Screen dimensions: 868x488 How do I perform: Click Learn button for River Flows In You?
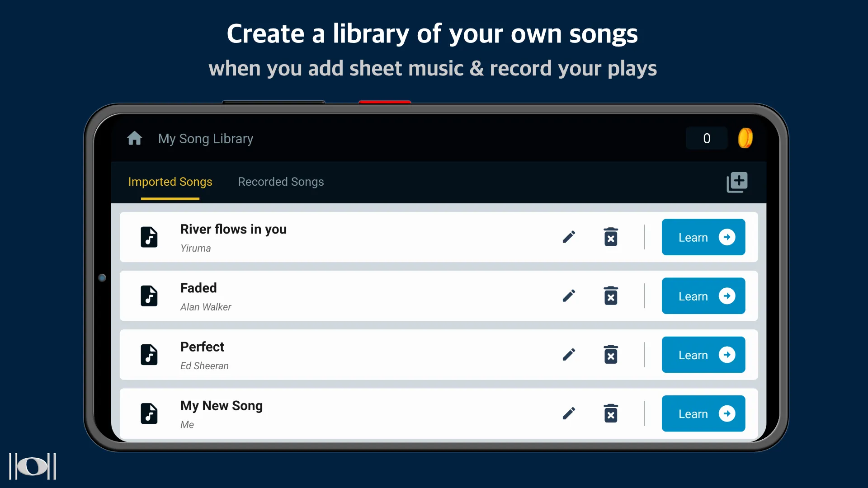pos(703,237)
